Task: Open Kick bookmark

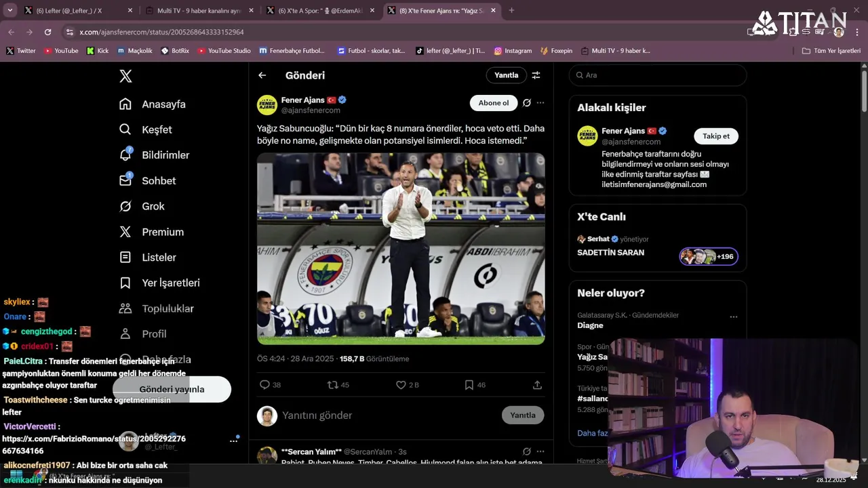Action: coord(98,51)
